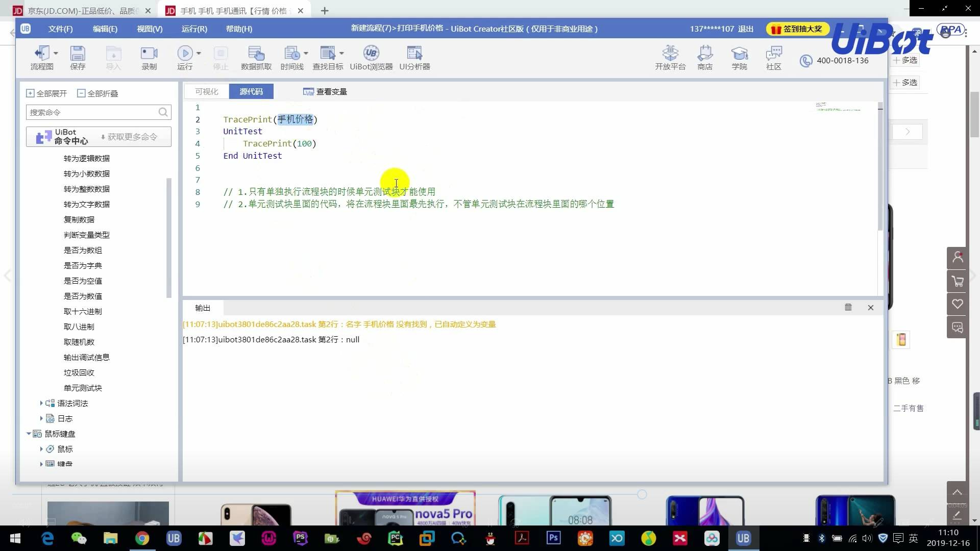This screenshot has width=980, height=551.
Task: Open the 文件(F) menu
Action: pyautogui.click(x=60, y=29)
